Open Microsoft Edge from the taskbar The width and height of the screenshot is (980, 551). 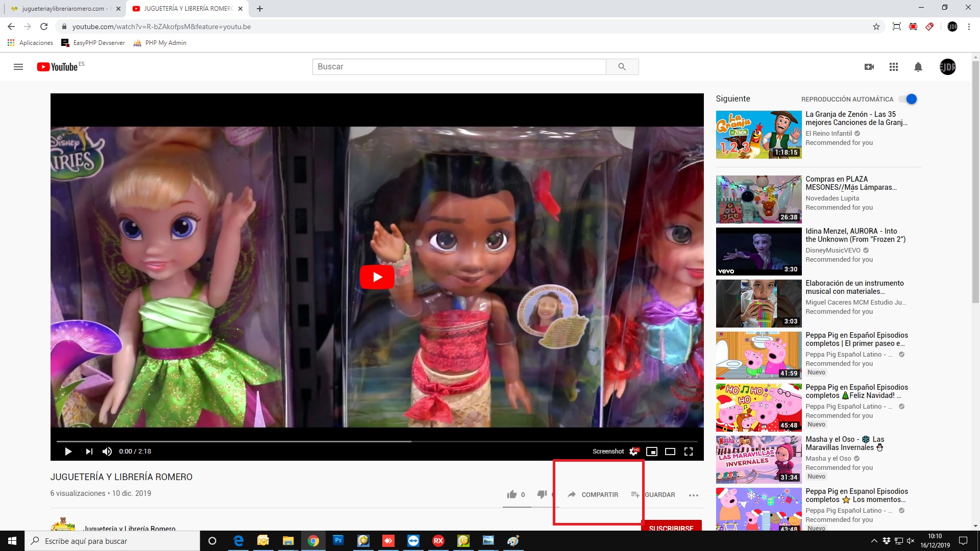tap(238, 541)
